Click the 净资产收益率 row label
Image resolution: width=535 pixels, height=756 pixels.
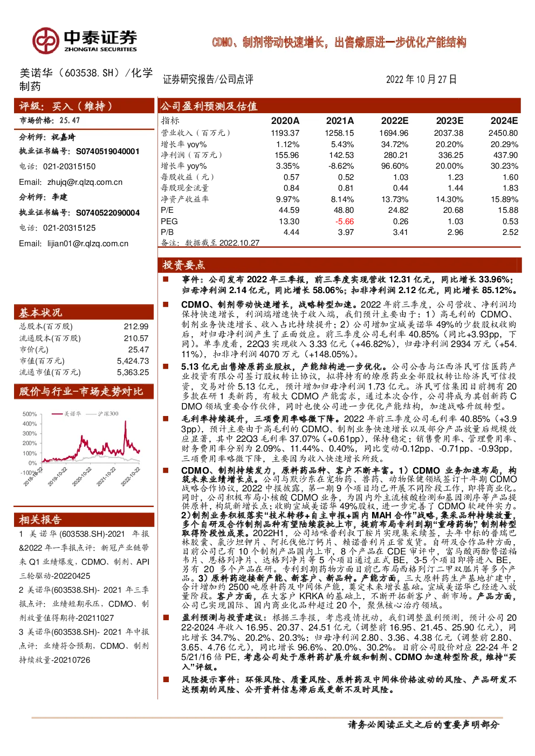pos(184,199)
